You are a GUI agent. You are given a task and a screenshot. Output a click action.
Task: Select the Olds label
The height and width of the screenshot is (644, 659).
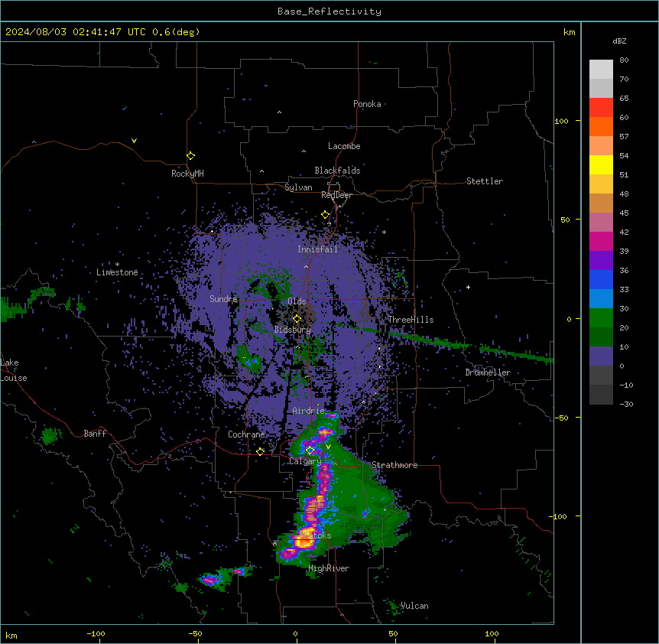297,301
